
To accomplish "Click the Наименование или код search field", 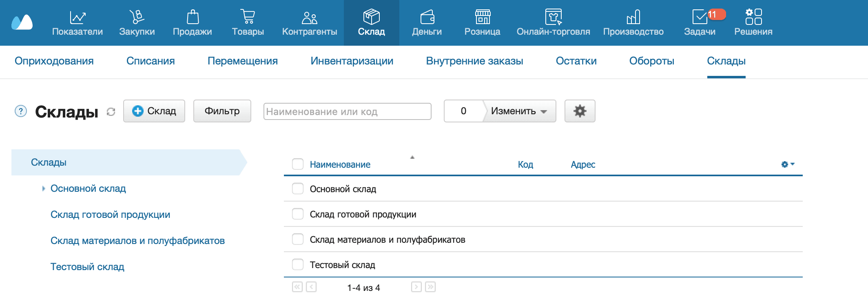I will pyautogui.click(x=348, y=111).
